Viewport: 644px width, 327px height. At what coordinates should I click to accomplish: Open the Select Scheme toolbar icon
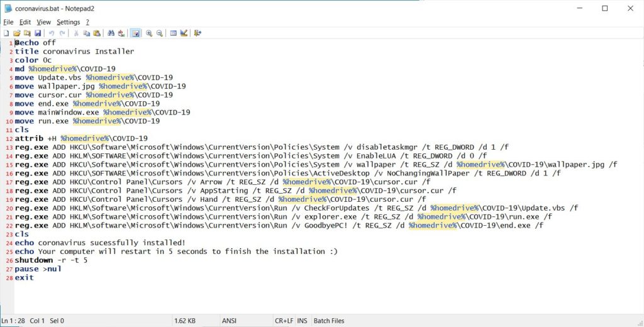pyautogui.click(x=174, y=33)
